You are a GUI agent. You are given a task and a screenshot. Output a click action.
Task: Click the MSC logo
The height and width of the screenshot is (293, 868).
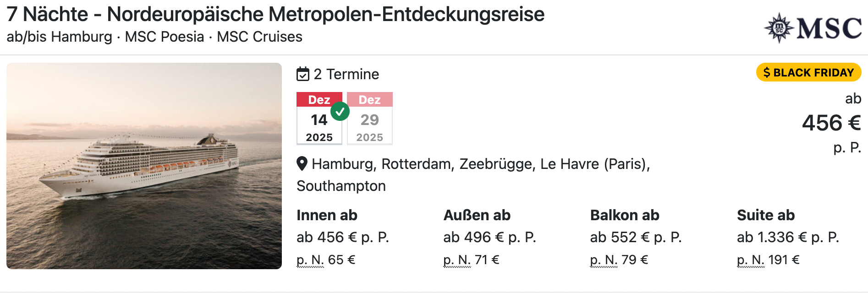click(813, 28)
